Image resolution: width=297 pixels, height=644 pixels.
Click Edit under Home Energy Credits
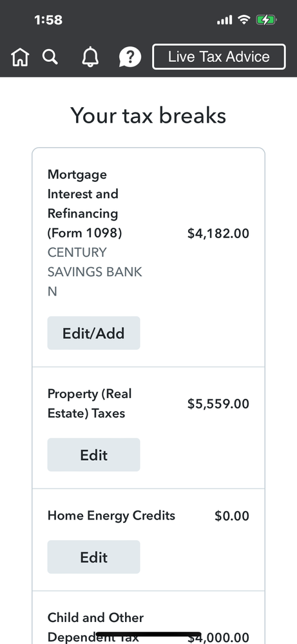click(93, 557)
